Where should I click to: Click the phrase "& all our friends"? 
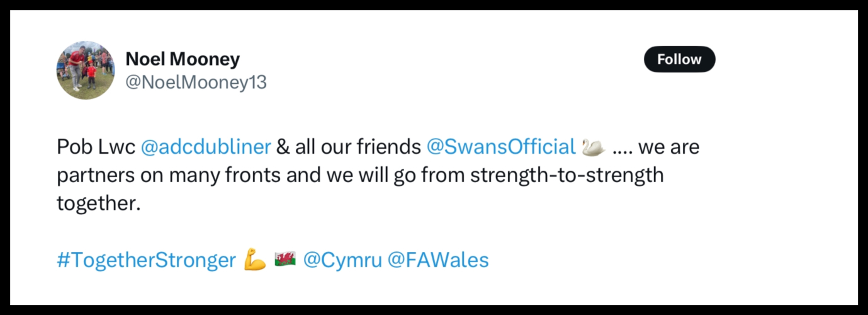(349, 147)
